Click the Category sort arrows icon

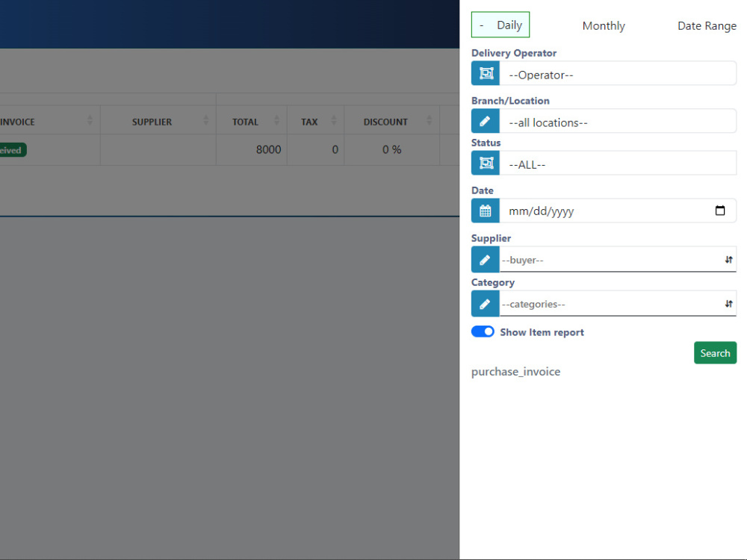coord(728,304)
